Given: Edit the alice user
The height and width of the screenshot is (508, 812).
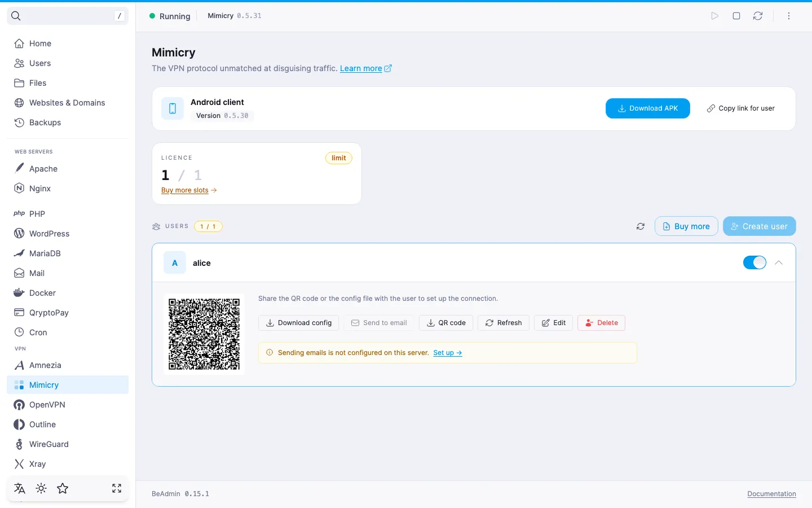Looking at the screenshot, I should tap(554, 323).
